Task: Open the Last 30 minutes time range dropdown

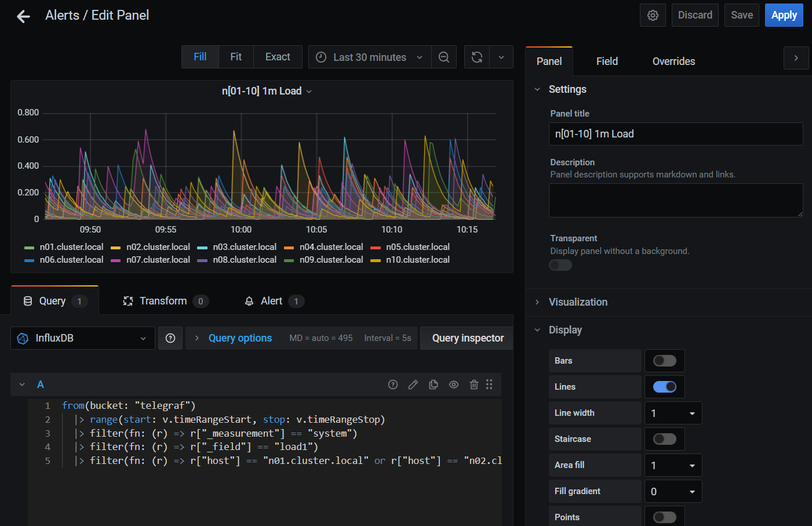Action: pyautogui.click(x=369, y=57)
